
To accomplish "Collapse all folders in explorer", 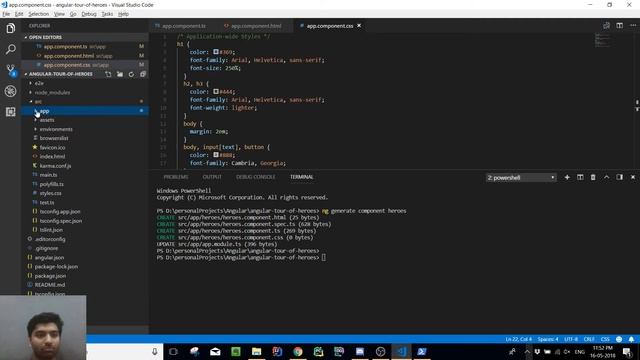I will pos(142,74).
